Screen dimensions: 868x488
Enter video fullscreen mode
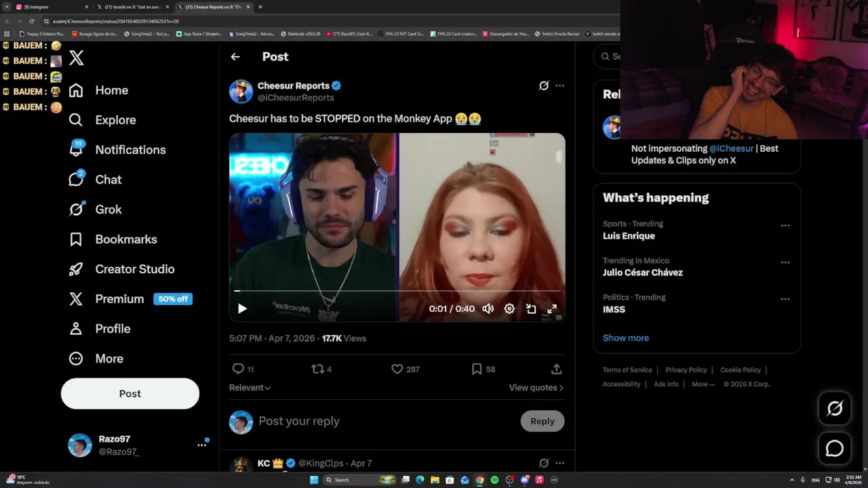point(552,309)
